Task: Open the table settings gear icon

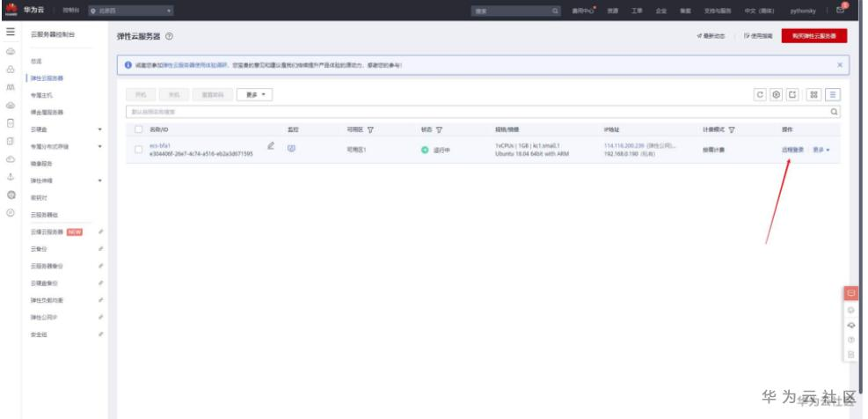Action: tap(777, 95)
